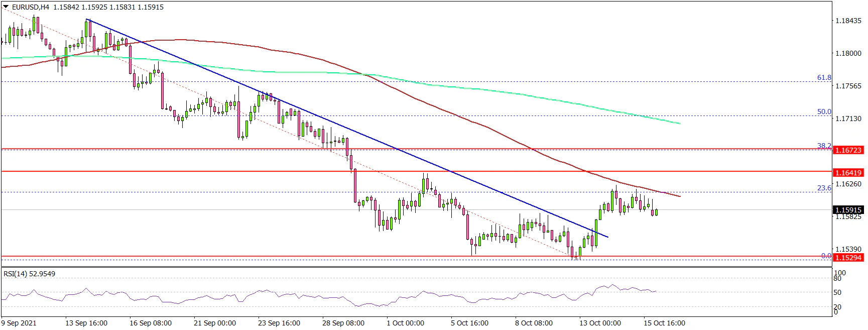Viewport: 868px width, 330px height.
Task: Select the red 1.15294 support price label
Action: click(x=848, y=258)
